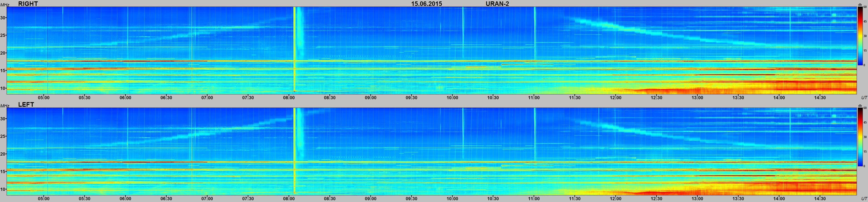Click the 15 tick on RIGHT panel colorbar
868x202 pixels.
865,50
